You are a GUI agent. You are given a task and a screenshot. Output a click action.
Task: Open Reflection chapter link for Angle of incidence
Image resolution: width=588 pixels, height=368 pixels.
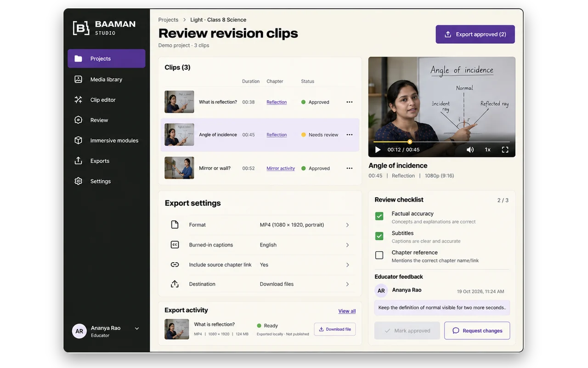click(x=277, y=135)
